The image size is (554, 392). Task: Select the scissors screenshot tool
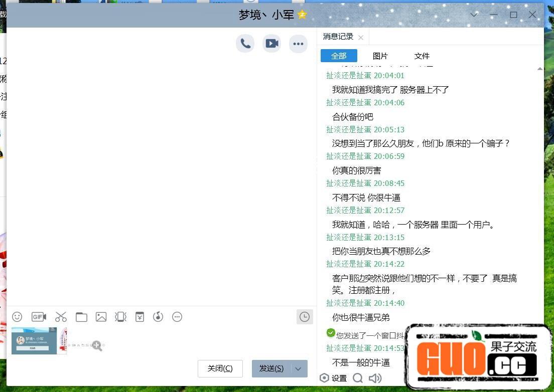click(61, 317)
